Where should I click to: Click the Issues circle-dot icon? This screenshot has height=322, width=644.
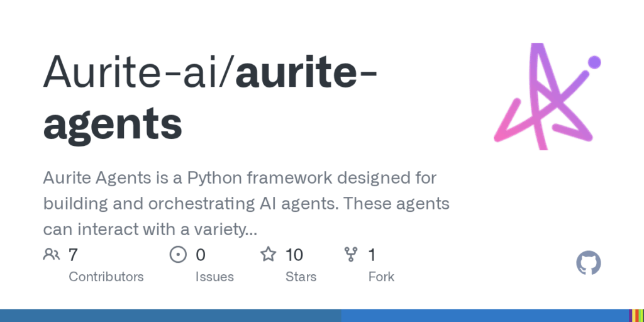pos(178,255)
